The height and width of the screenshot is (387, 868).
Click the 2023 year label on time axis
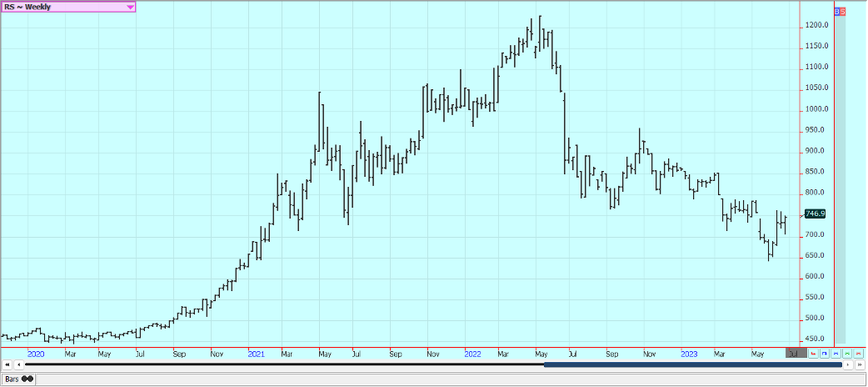coord(689,353)
